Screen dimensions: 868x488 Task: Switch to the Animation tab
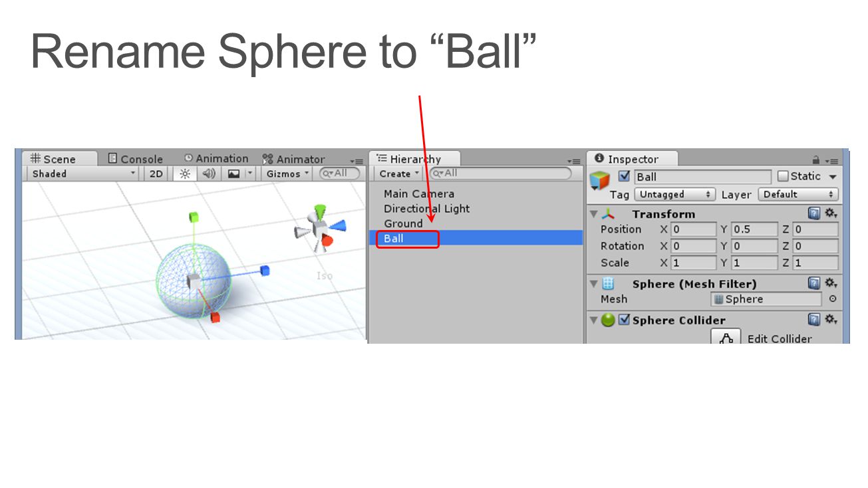(216, 159)
